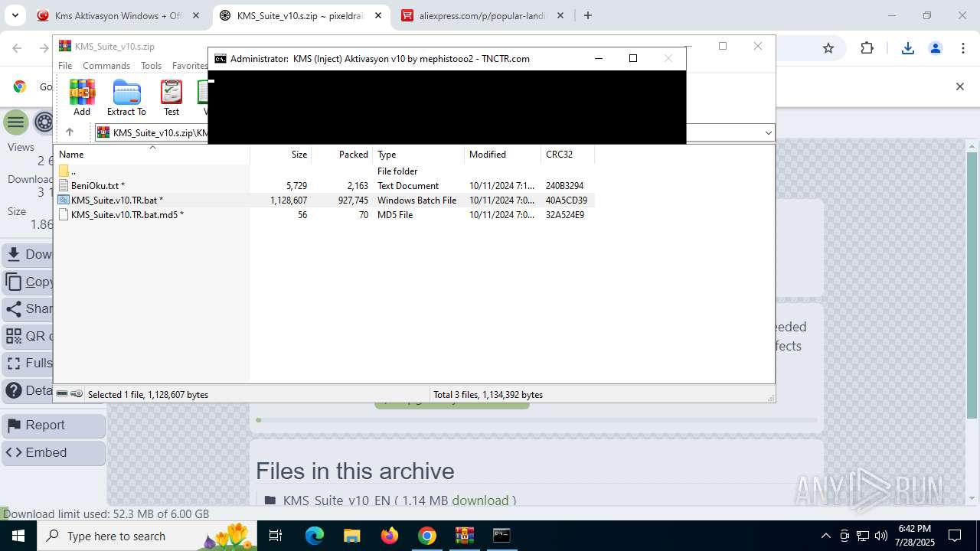Screen dimensions: 980x551
Task: Click the taskbar search box
Action: click(x=148, y=536)
